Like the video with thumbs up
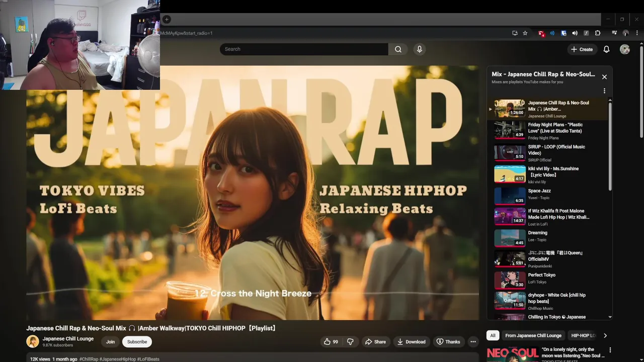 click(331, 342)
